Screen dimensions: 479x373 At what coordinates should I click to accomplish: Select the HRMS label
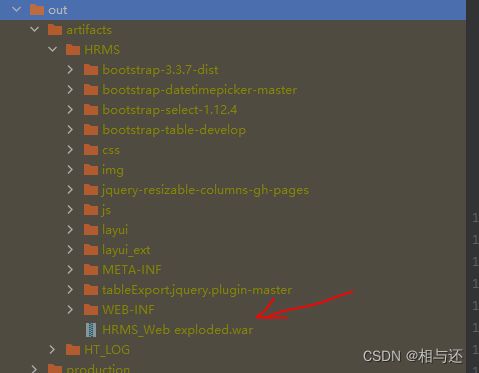pos(102,50)
